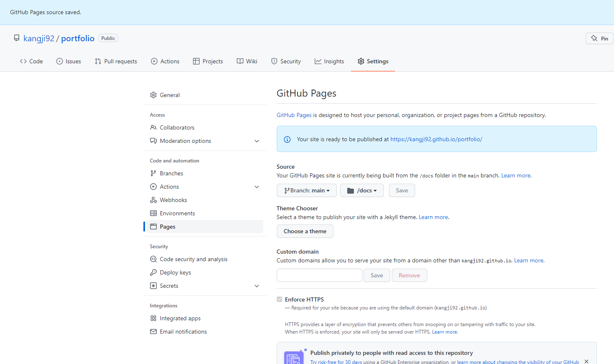Click the Pin button

tap(599, 38)
